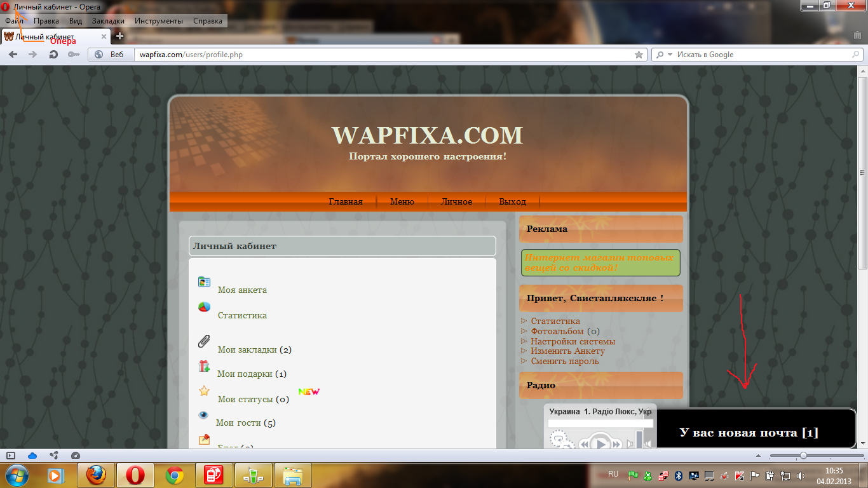Bookmark the page with the star icon

click(639, 55)
